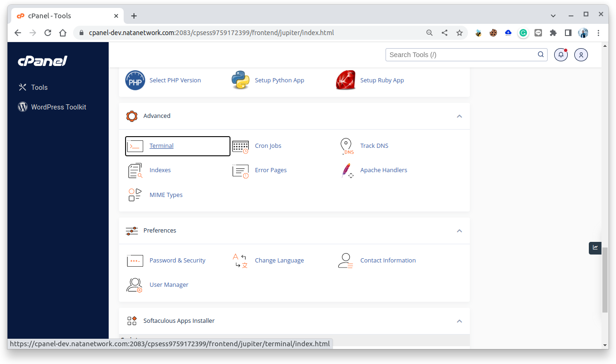This screenshot has width=616, height=364.
Task: Bookmark this page with the star icon
Action: coord(460,33)
